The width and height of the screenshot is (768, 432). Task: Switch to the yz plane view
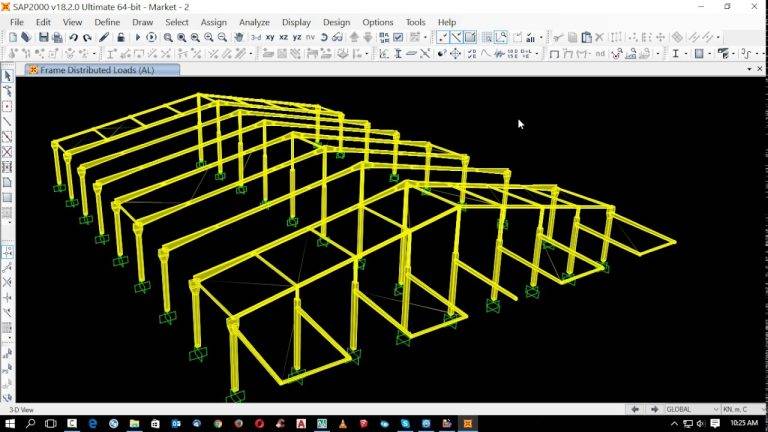coord(297,38)
